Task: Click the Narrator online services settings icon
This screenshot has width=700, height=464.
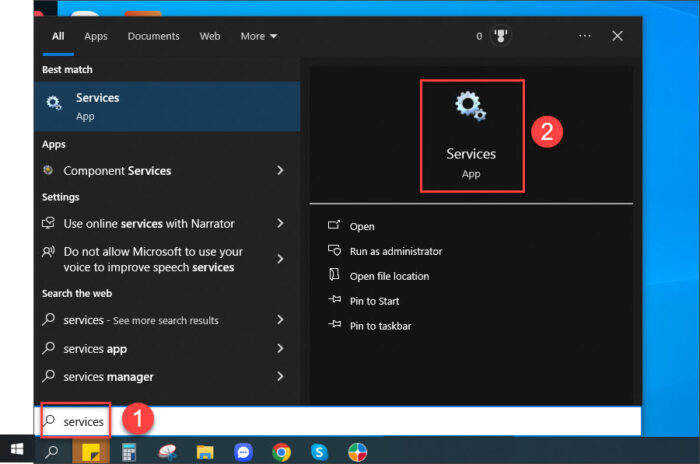Action: [48, 223]
